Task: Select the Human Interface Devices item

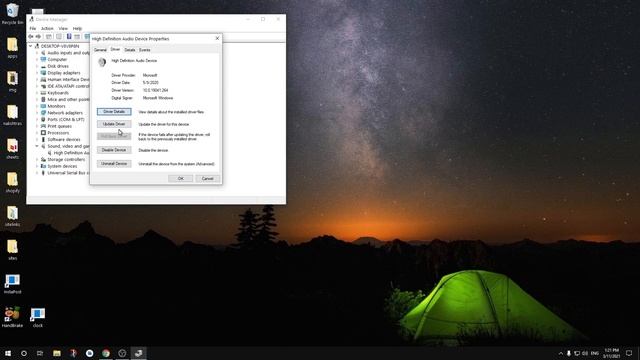Action: point(68,80)
